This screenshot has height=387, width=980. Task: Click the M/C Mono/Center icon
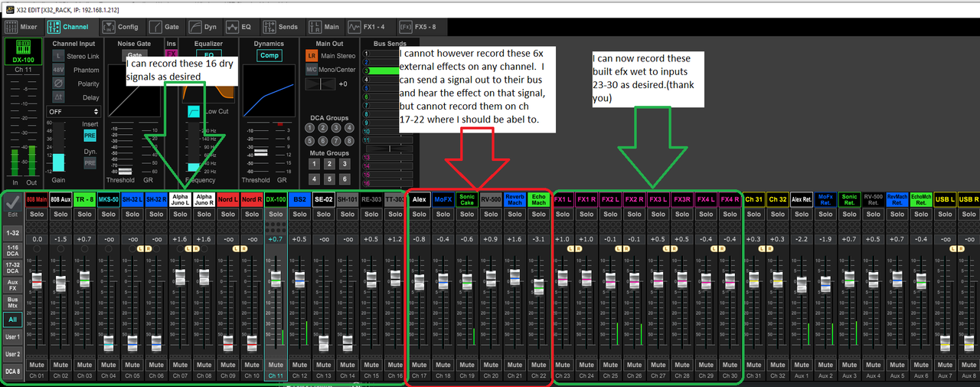click(x=312, y=70)
